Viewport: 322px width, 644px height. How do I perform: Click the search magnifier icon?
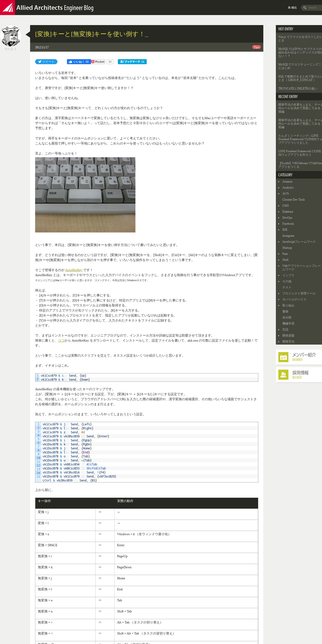pyautogui.click(x=305, y=8)
